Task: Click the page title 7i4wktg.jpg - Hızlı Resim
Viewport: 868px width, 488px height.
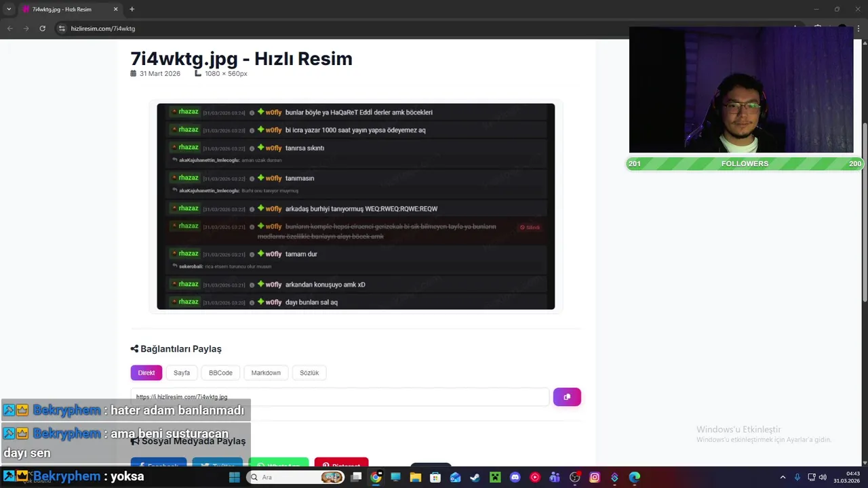Action: tap(241, 59)
